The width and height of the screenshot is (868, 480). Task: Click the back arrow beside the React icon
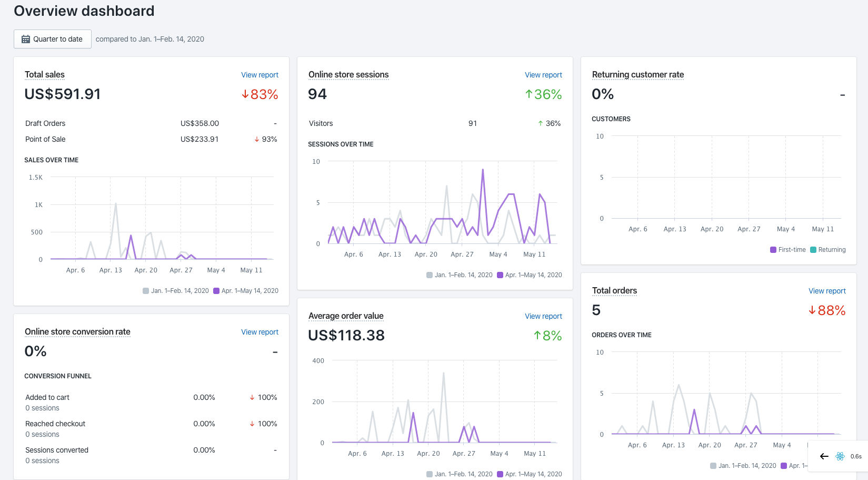point(824,456)
